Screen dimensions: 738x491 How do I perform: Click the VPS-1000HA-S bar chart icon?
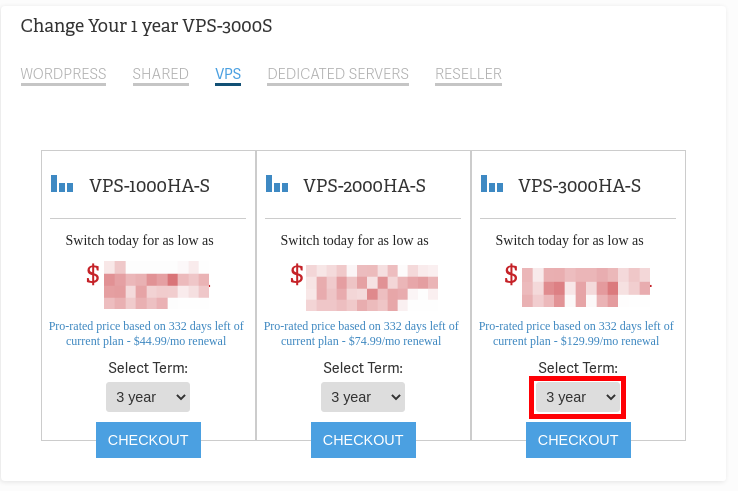[x=62, y=184]
